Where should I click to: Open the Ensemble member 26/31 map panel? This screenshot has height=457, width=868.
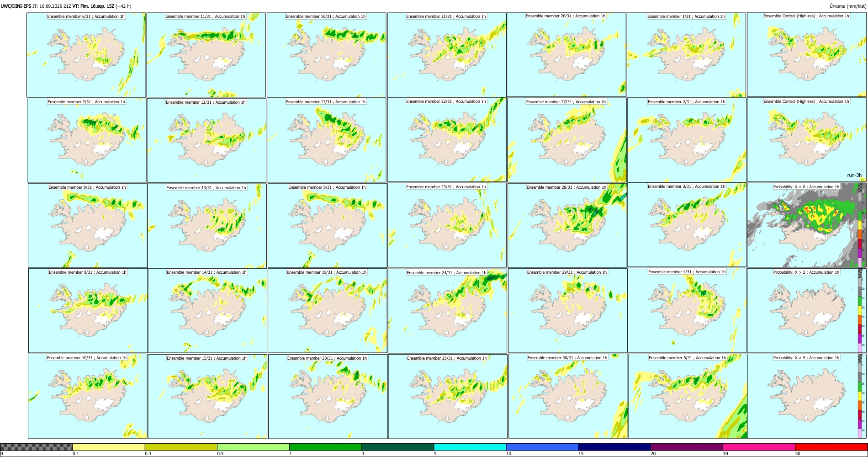566,54
